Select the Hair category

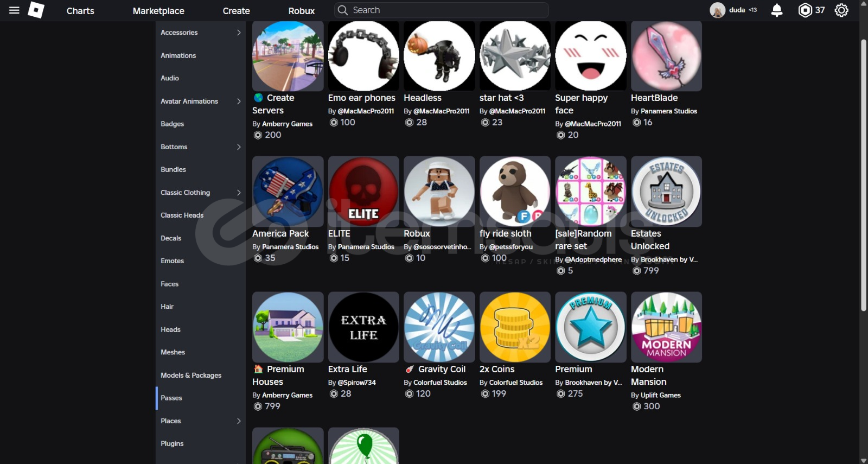coord(167,307)
